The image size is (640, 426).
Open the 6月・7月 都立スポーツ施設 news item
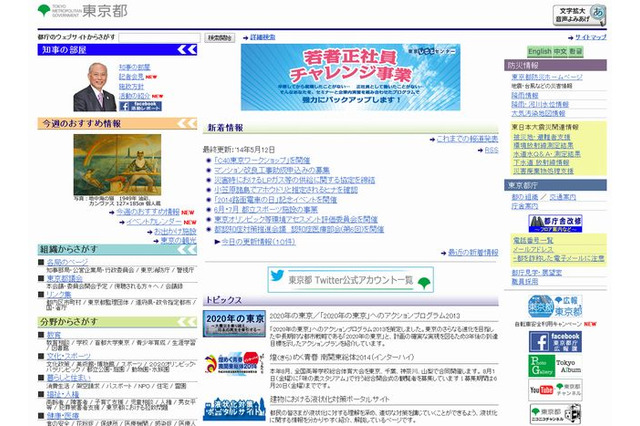266,209
